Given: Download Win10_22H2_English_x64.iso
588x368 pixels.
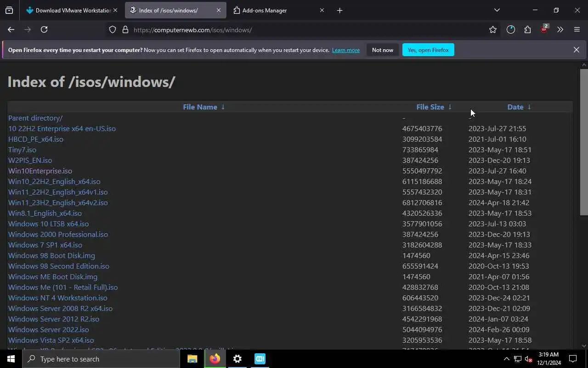Looking at the screenshot, I should (x=54, y=181).
